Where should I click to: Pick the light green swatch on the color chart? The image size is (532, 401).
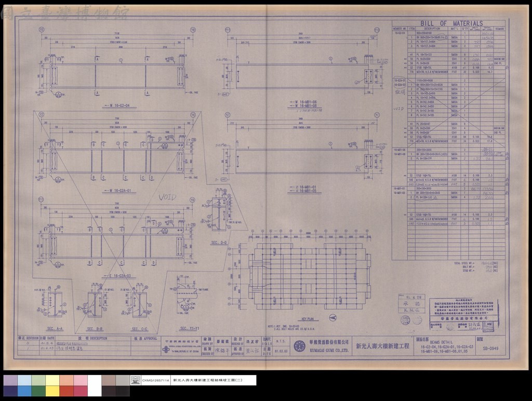click(x=38, y=380)
